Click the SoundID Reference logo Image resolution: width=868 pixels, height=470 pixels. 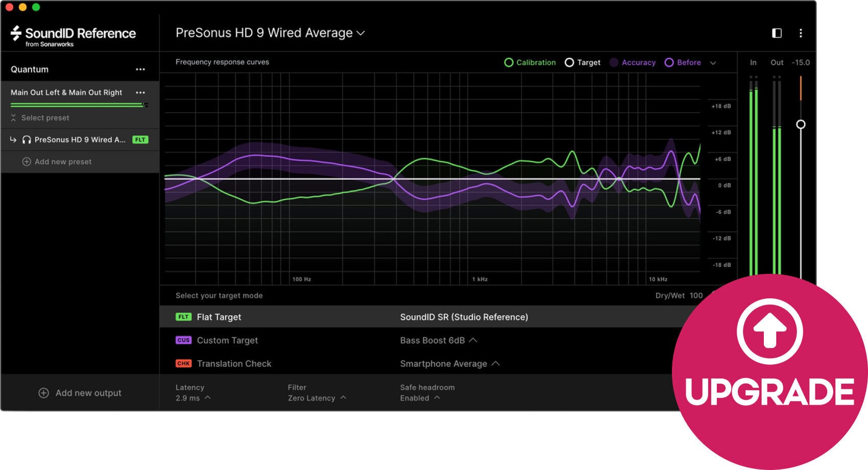coord(71,33)
